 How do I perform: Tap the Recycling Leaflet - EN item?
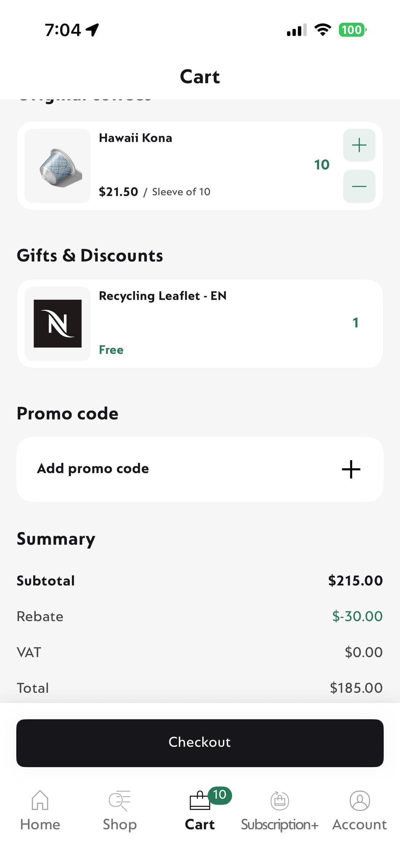pos(163,296)
